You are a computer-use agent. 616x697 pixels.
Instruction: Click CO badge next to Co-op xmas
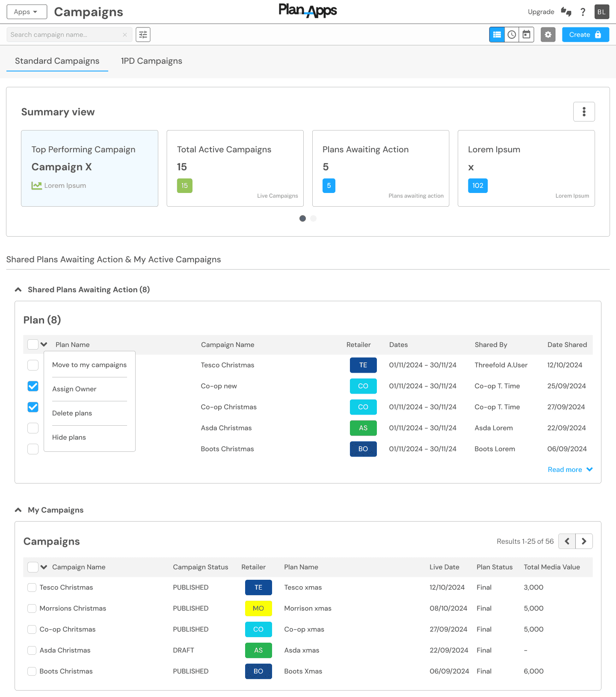258,629
